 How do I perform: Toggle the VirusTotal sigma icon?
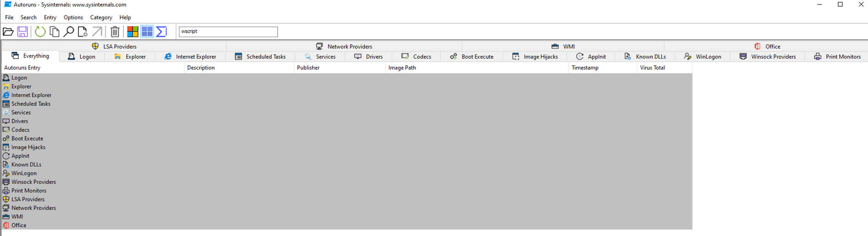(161, 32)
